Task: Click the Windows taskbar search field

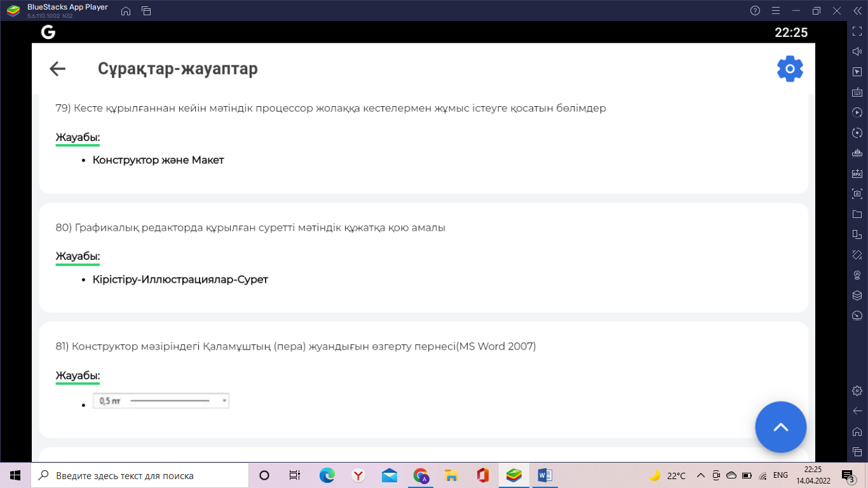Action: 140,475
